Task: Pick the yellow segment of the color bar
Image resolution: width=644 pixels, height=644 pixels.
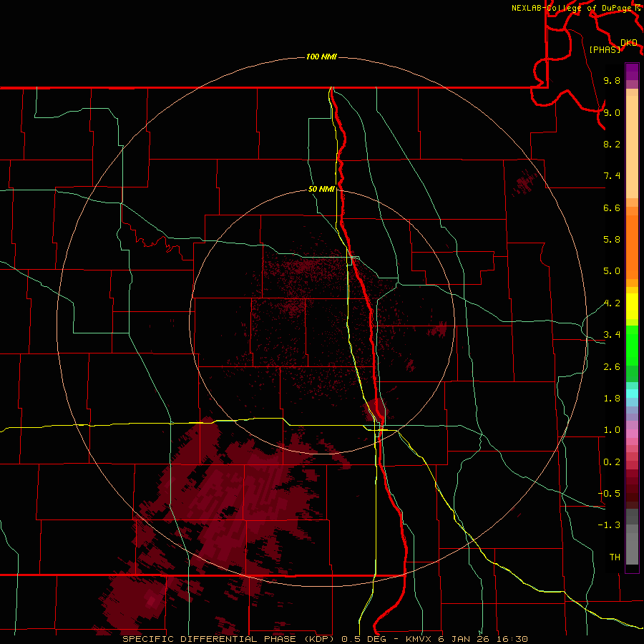Action: pos(632,306)
